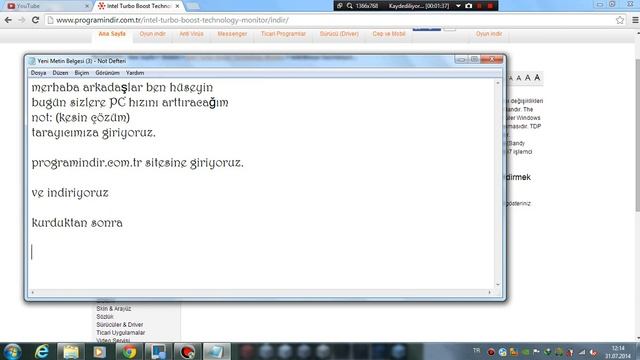
Task: Open the Yardım menu in Notepad
Action: point(135,73)
